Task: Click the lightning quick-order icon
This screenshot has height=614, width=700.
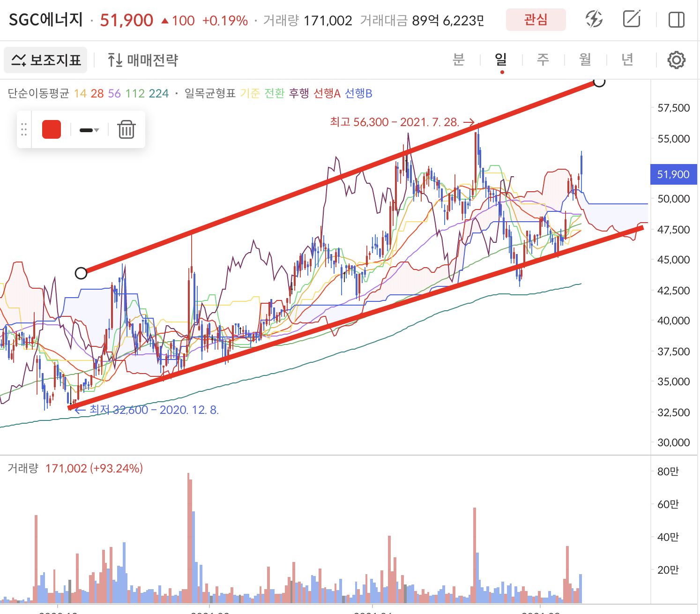Action: point(594,19)
